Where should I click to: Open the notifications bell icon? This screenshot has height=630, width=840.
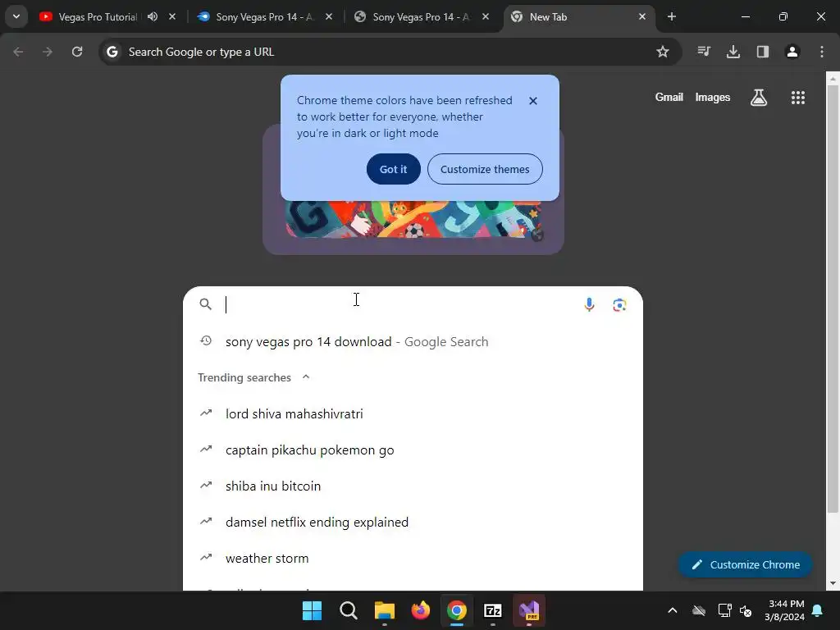coord(818,610)
